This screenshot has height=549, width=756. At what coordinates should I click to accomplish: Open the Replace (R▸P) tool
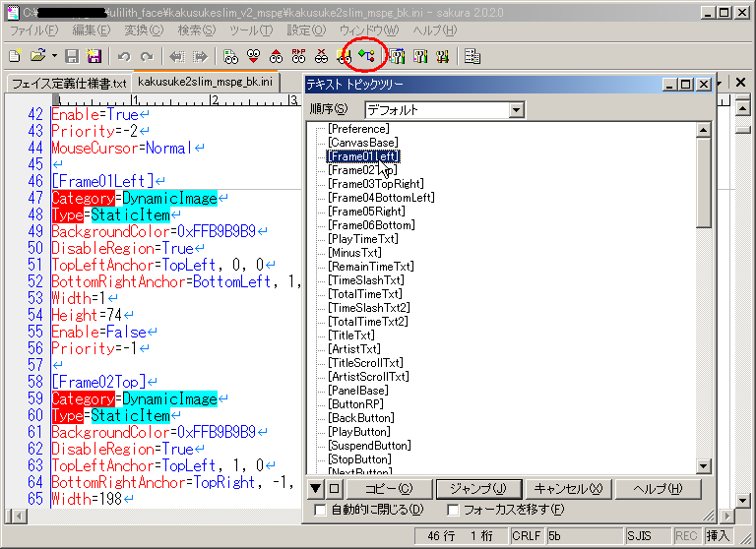pyautogui.click(x=299, y=56)
